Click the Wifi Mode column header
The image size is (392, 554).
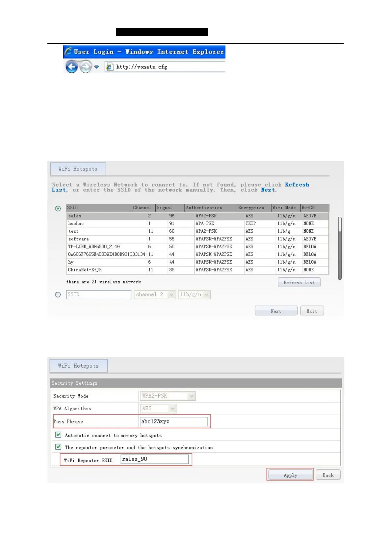(286, 208)
